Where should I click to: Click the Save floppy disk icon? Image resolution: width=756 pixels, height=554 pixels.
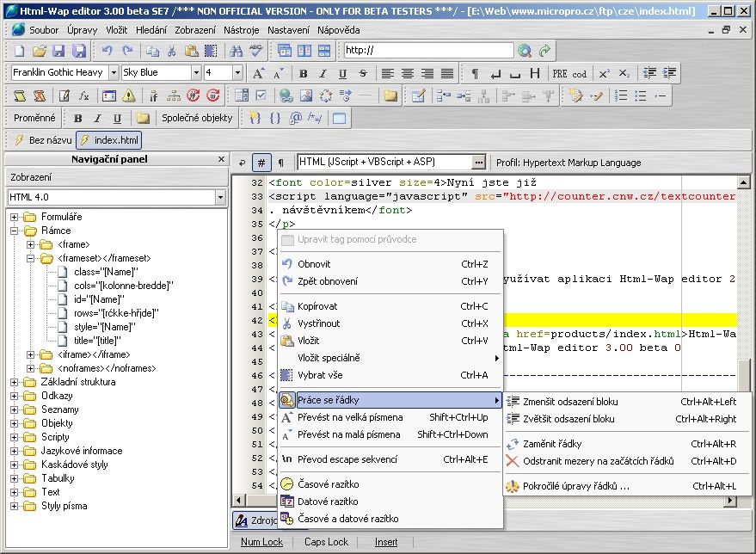[x=59, y=52]
